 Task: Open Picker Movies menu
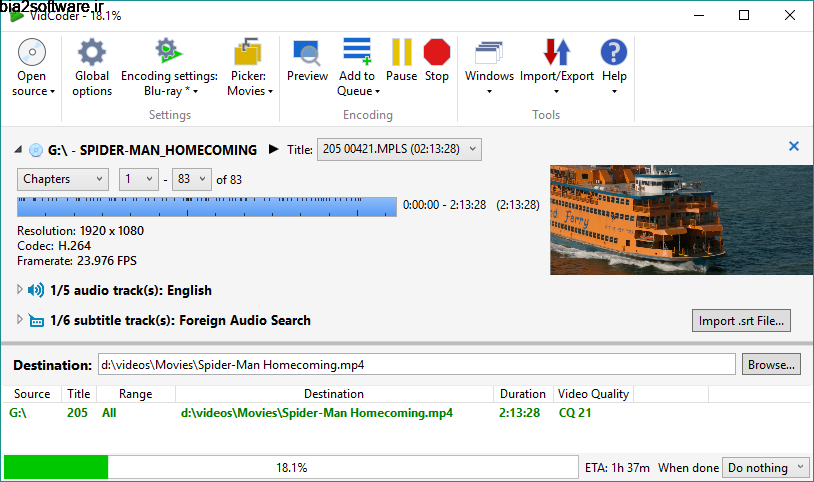[249, 68]
